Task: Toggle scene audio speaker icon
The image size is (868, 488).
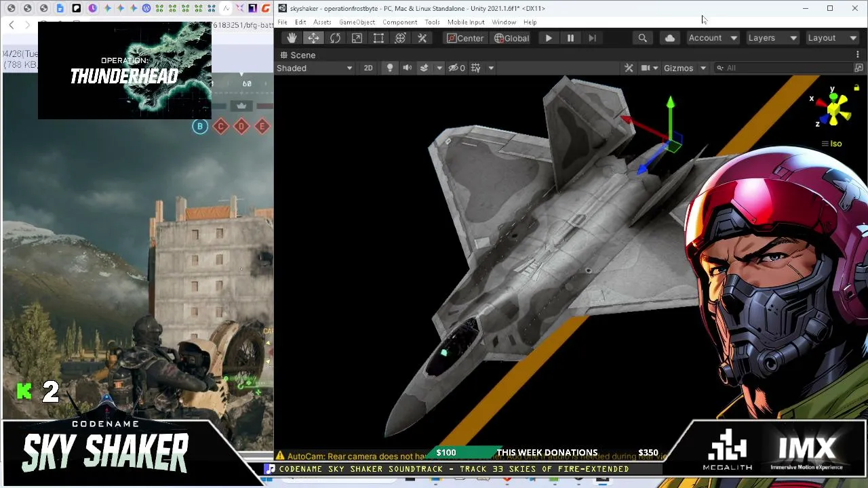Action: 407,68
